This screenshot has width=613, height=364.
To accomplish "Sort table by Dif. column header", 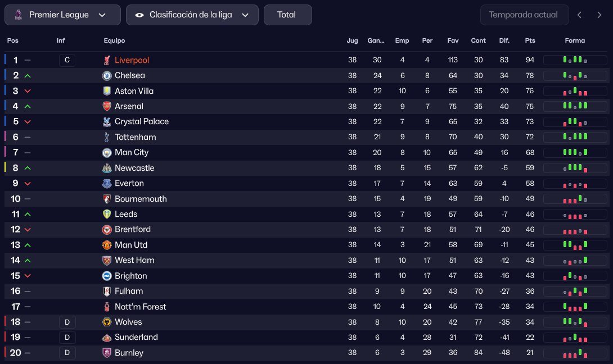I will (x=504, y=40).
